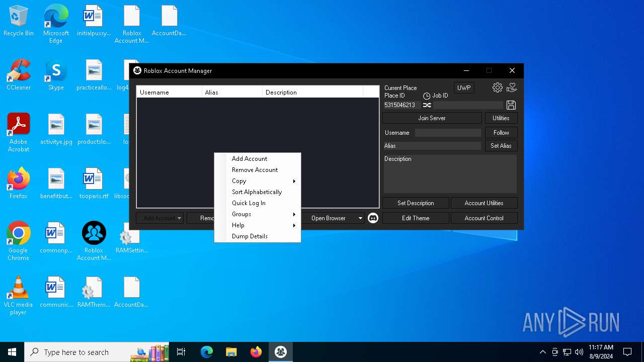Open CCleaner desktop shortcut
The width and height of the screenshot is (644, 362).
coord(19,75)
